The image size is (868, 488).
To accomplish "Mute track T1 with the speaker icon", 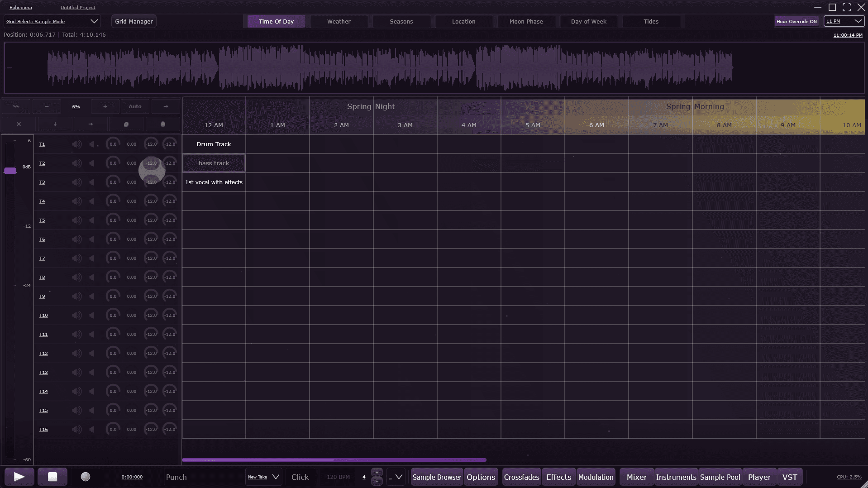I will [x=76, y=144].
